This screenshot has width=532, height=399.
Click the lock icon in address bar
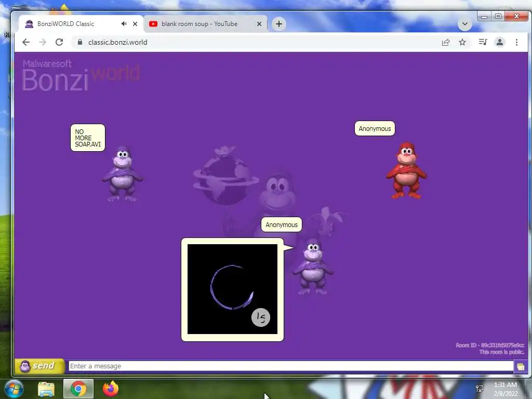click(80, 42)
